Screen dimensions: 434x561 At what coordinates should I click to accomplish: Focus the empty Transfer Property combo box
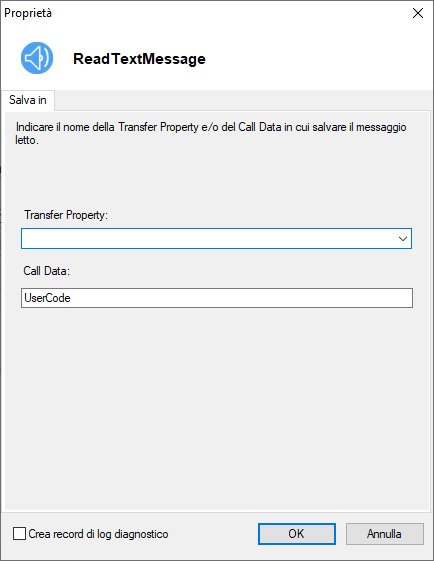[x=216, y=239]
